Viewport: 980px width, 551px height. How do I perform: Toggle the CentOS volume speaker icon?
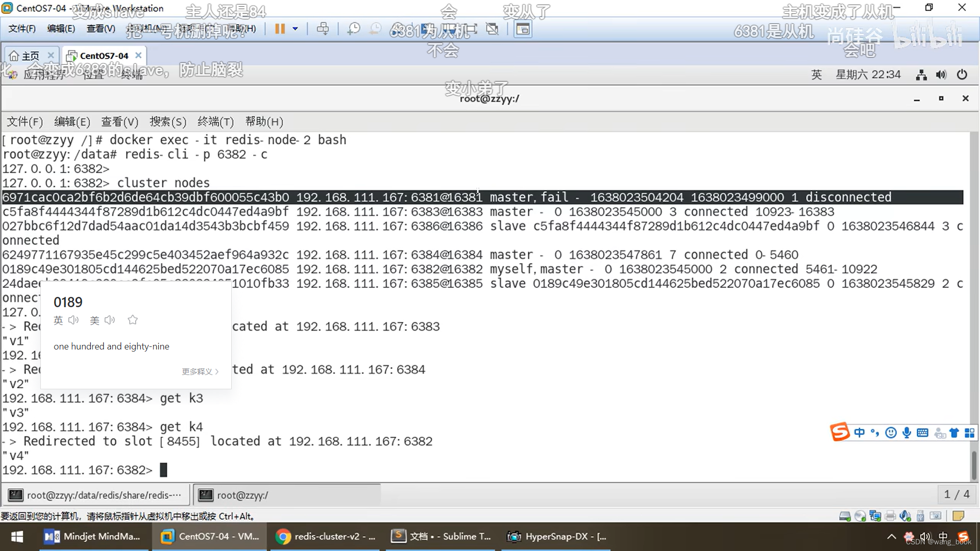941,75
